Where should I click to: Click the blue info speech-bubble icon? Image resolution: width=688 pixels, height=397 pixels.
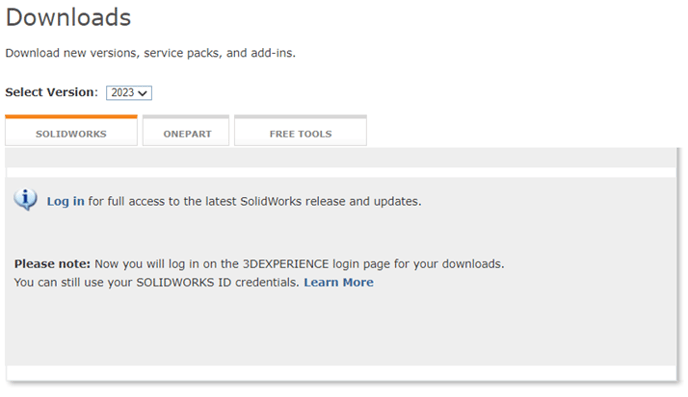[25, 199]
